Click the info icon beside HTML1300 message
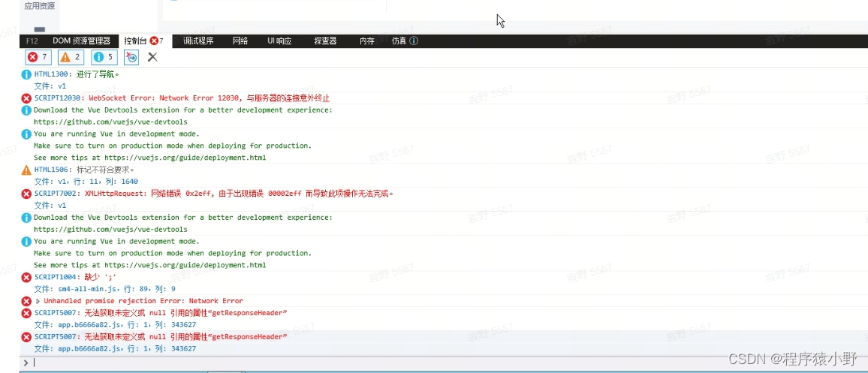Screen dimensions: 868x373 (26, 74)
